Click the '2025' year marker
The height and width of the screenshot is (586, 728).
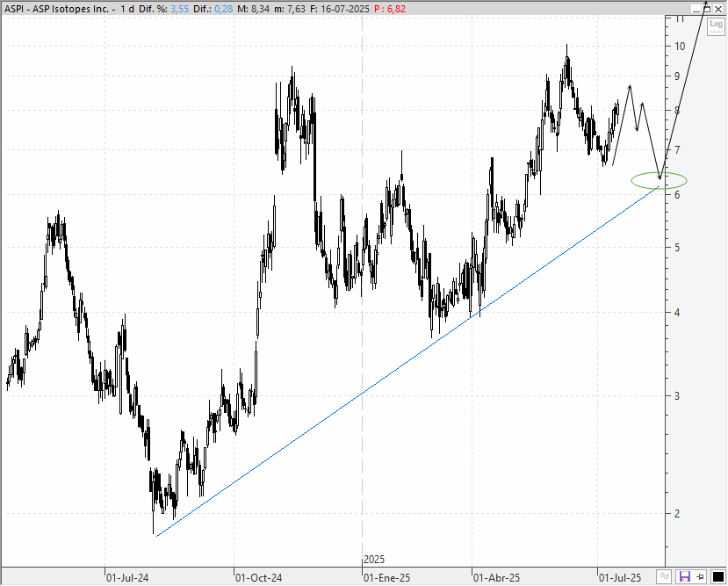[374, 560]
